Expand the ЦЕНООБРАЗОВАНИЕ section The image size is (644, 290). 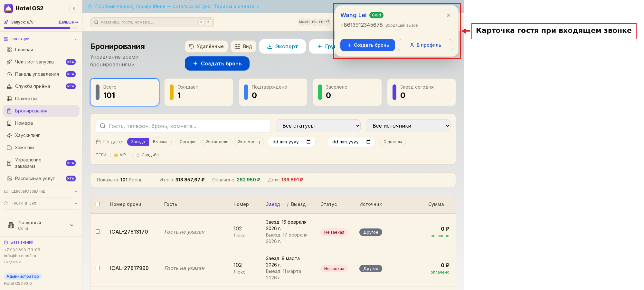coord(41,191)
